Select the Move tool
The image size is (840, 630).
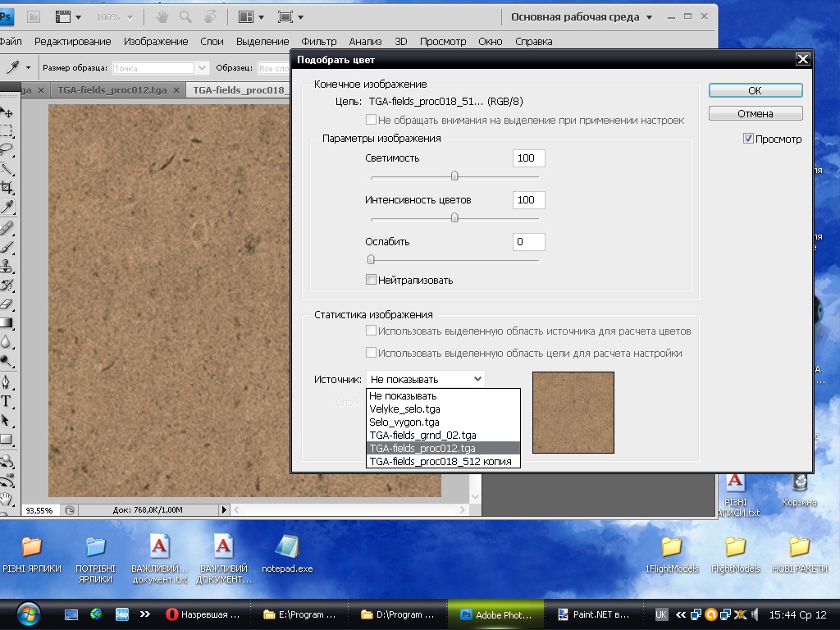click(x=7, y=112)
